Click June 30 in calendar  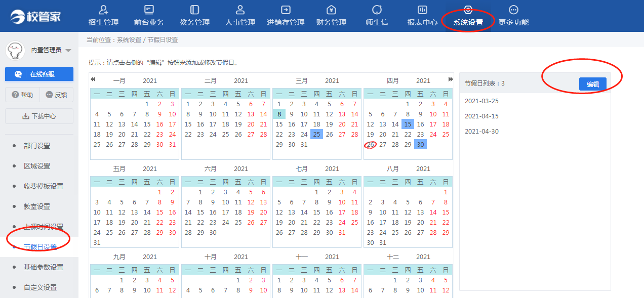213,233
